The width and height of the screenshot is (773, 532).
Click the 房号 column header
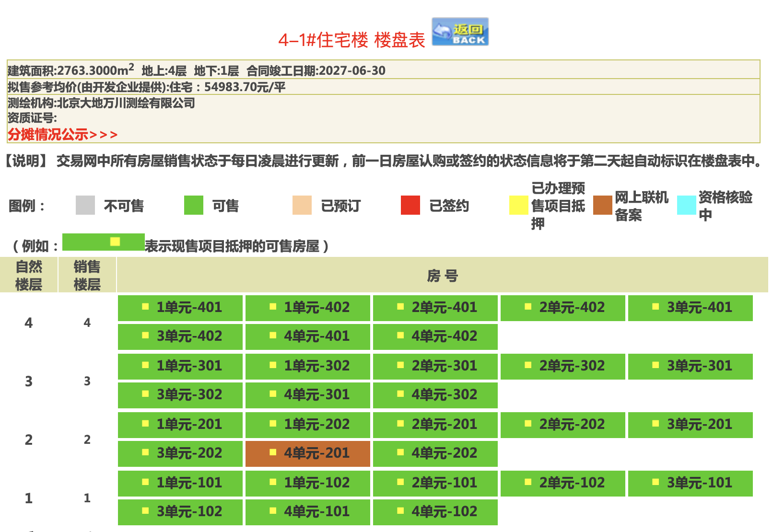pos(442,276)
